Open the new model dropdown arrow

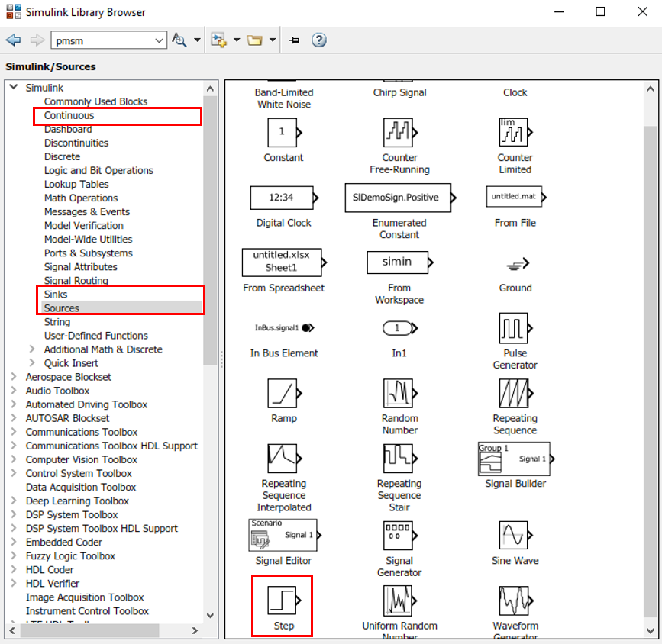click(237, 40)
